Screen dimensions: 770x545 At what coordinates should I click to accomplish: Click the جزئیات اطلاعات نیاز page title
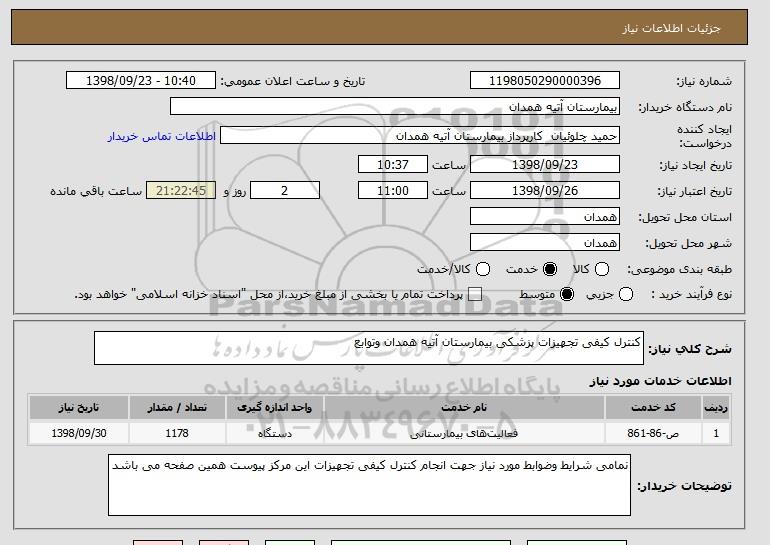(x=671, y=28)
